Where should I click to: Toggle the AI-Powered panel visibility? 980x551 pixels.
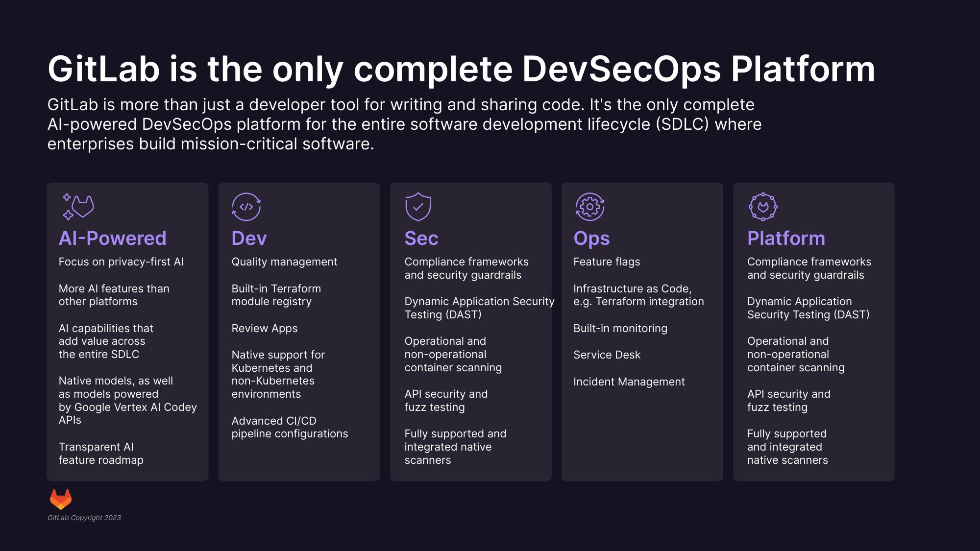(112, 238)
